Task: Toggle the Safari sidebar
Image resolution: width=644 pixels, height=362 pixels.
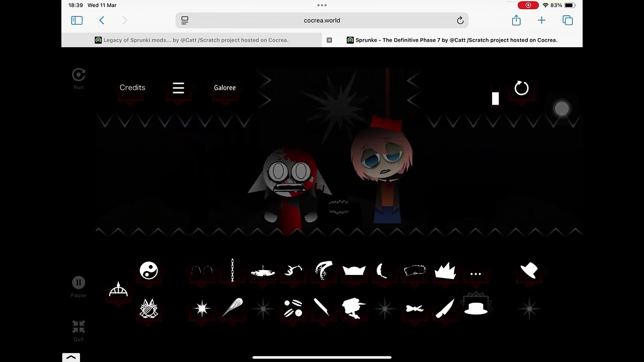Action: pyautogui.click(x=77, y=21)
